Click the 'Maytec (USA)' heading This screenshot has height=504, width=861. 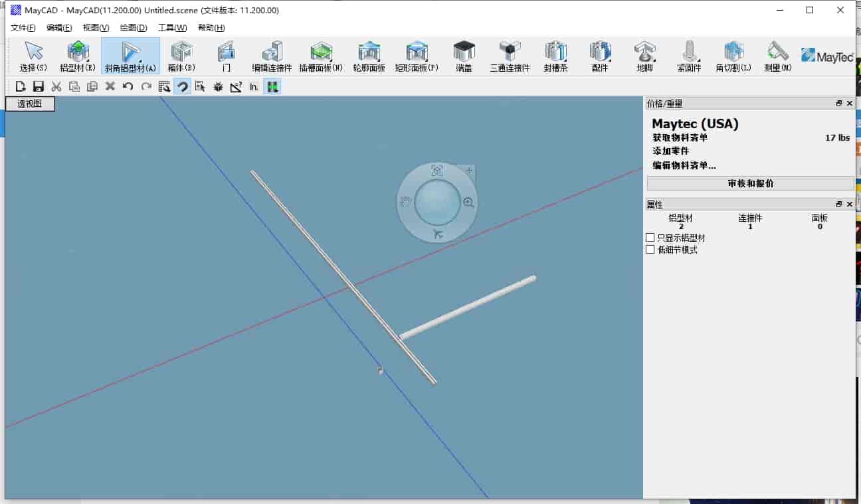pyautogui.click(x=695, y=124)
